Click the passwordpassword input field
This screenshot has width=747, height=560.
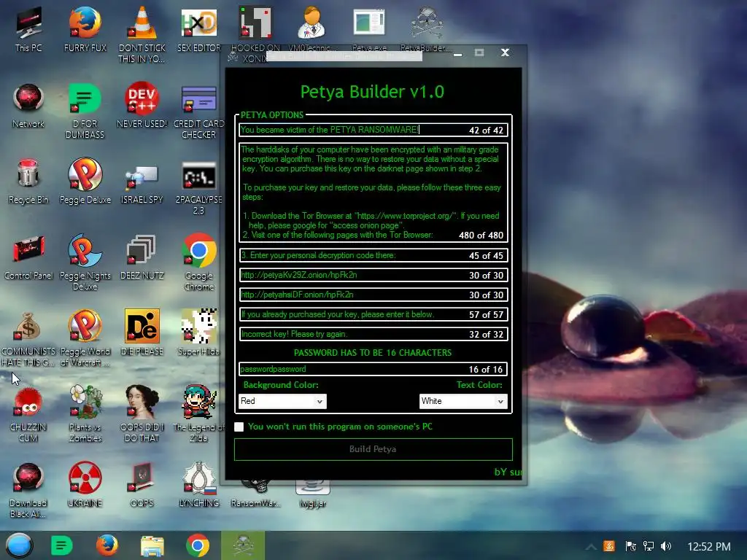pyautogui.click(x=373, y=369)
